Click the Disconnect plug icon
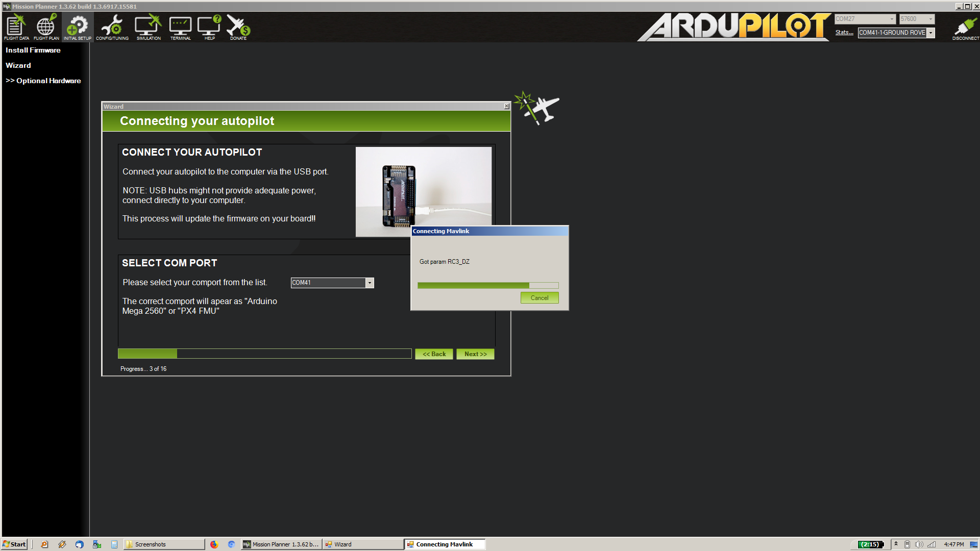The image size is (980, 551). [965, 28]
